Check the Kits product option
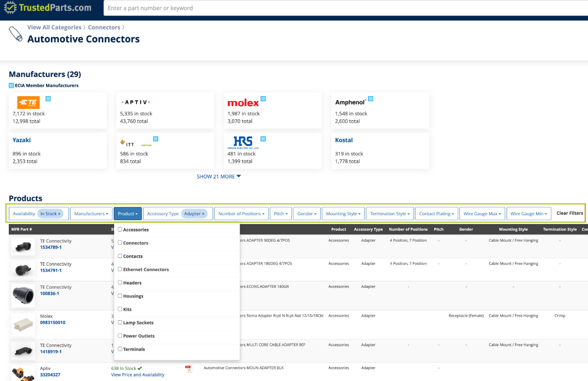 pos(120,309)
